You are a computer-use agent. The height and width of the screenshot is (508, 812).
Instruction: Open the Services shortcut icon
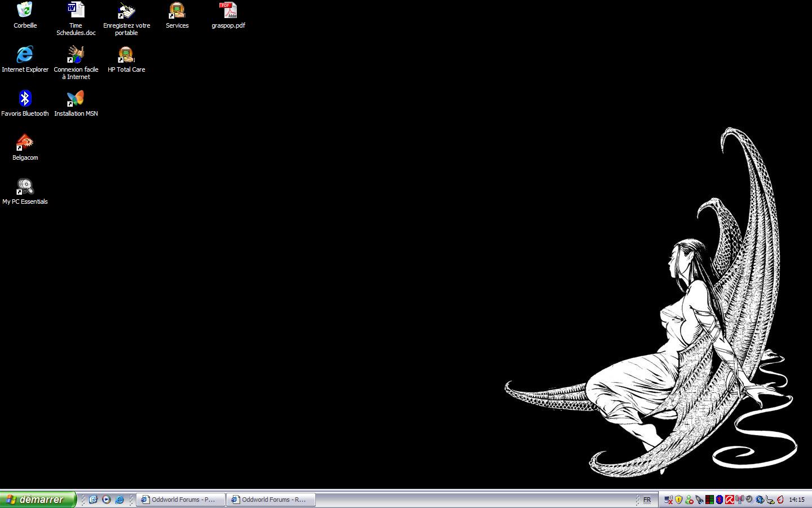coord(177,11)
